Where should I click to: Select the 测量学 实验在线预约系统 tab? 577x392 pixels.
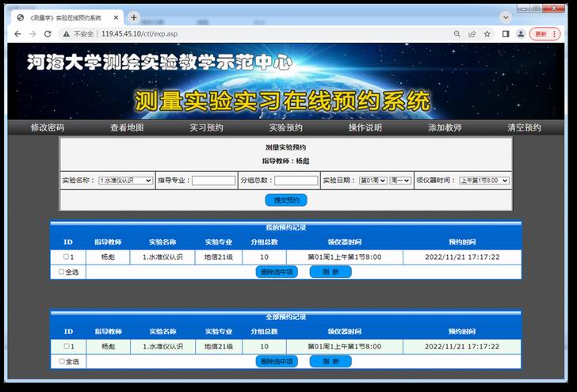[x=67, y=17]
